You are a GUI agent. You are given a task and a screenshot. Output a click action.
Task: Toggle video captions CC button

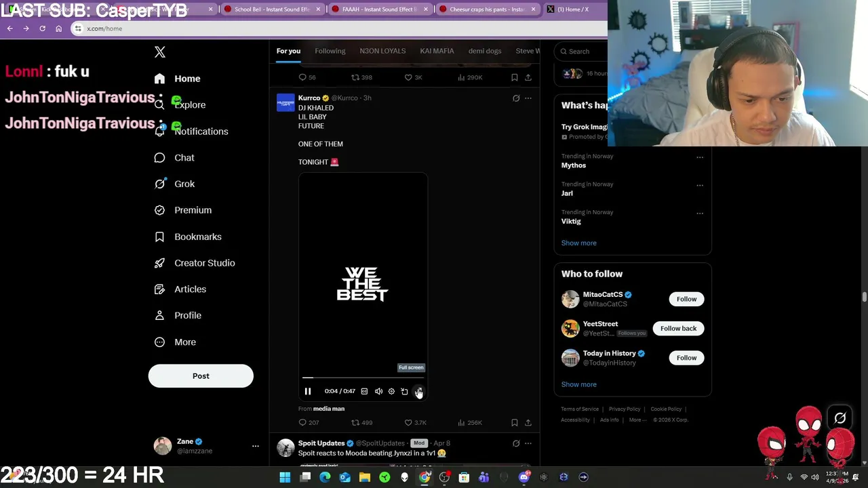[364, 391]
